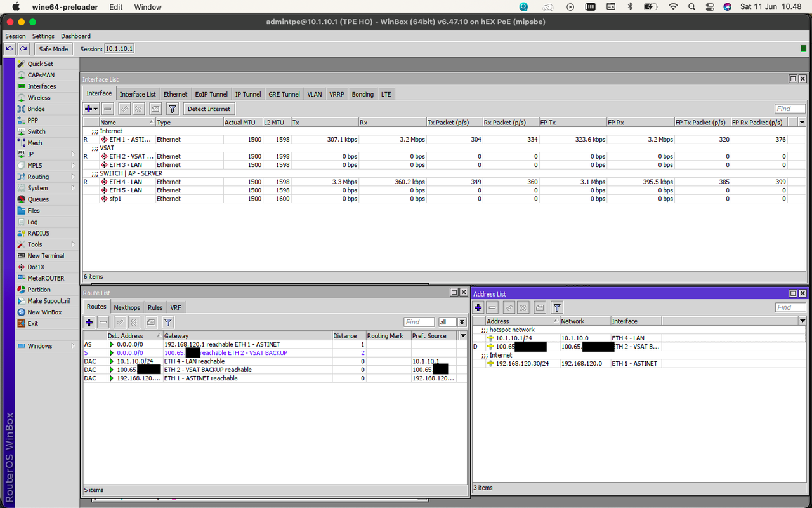
Task: Switch to Rules tab in Route List
Action: (x=155, y=307)
